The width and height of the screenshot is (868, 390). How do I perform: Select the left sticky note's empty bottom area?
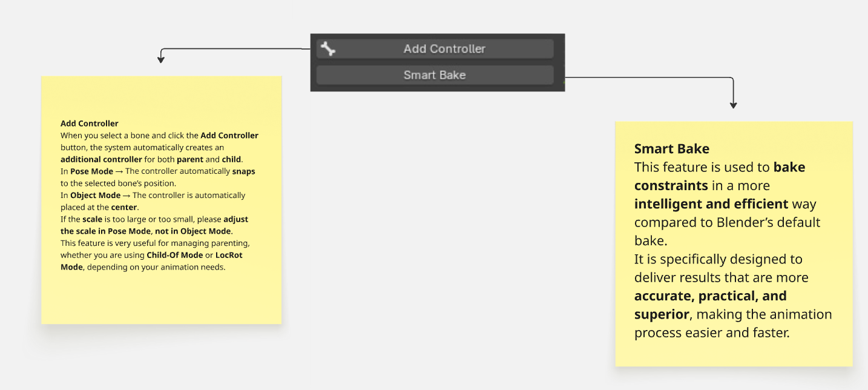click(x=162, y=298)
